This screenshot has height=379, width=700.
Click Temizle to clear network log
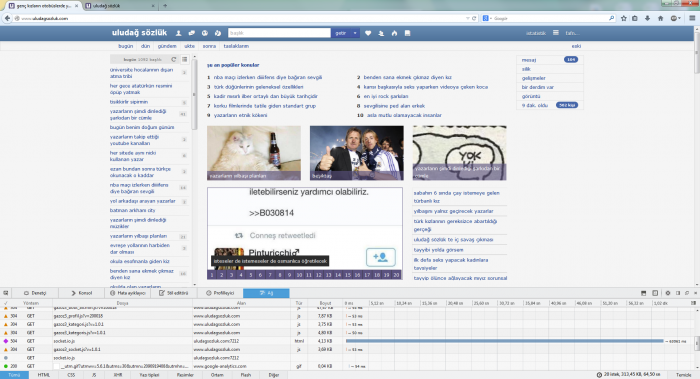683,375
